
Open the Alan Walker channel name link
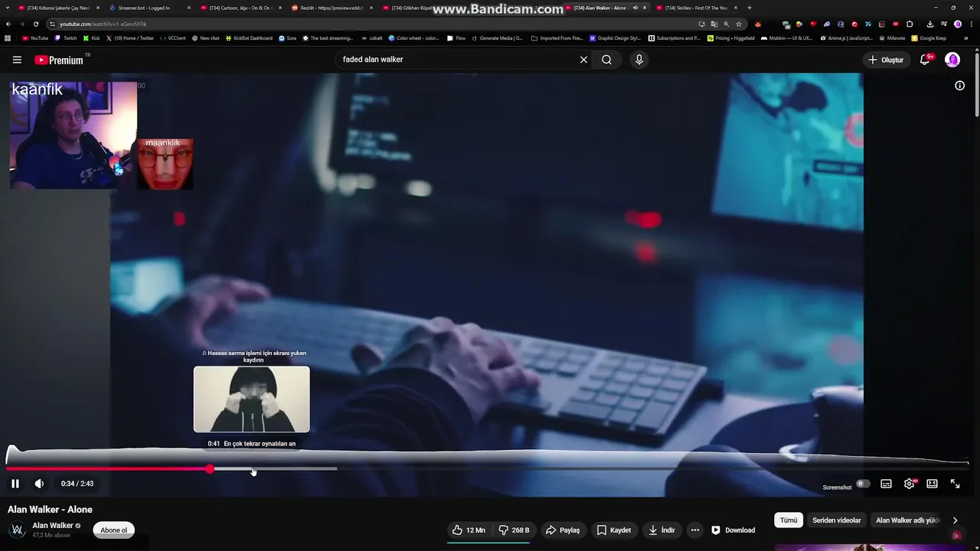pyautogui.click(x=53, y=526)
